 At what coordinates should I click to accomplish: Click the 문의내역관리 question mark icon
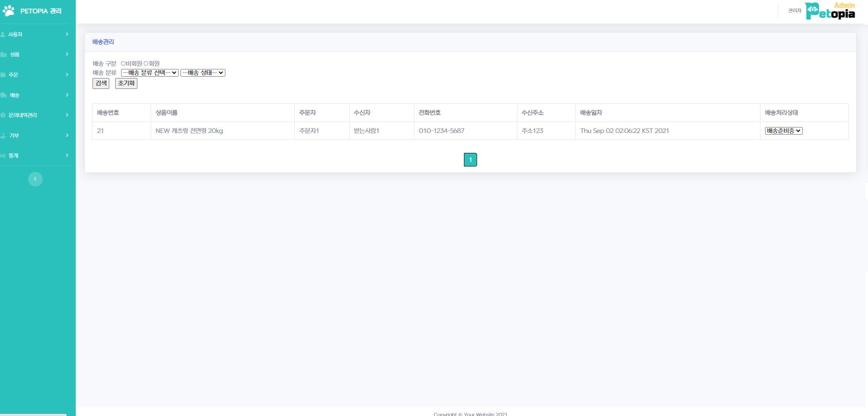3,115
